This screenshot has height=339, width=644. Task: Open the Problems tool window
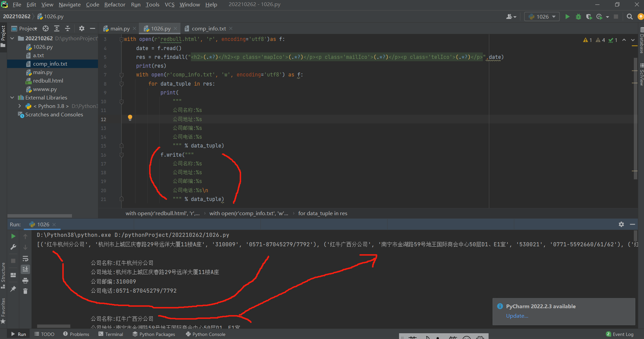point(76,334)
